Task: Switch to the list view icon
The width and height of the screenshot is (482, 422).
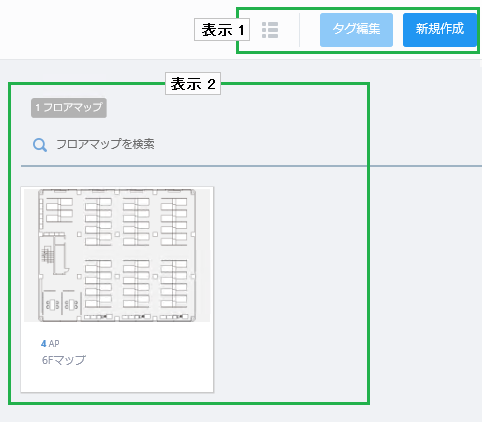Action: (270, 30)
